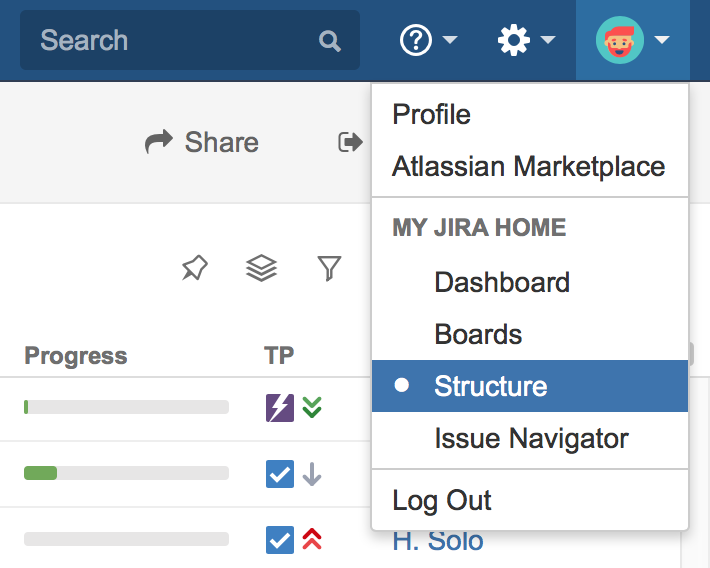Click the red double-up priority icon
Screen dimensions: 710x568
(312, 540)
